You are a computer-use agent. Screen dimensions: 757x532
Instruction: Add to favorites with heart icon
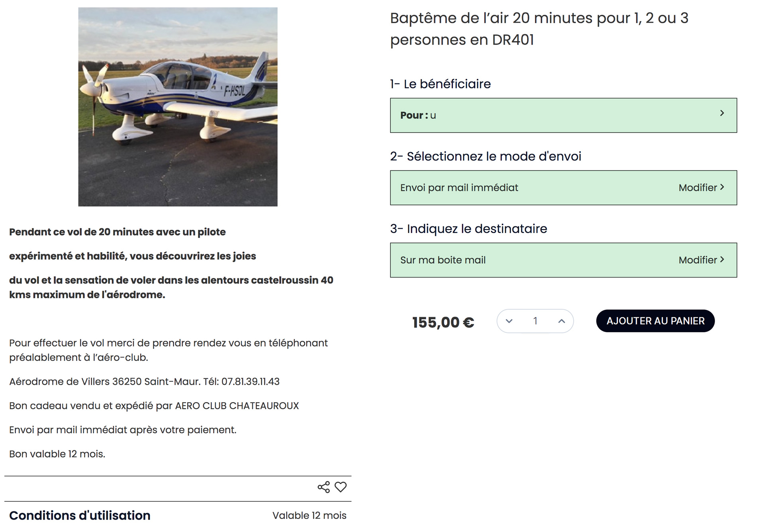coord(341,487)
